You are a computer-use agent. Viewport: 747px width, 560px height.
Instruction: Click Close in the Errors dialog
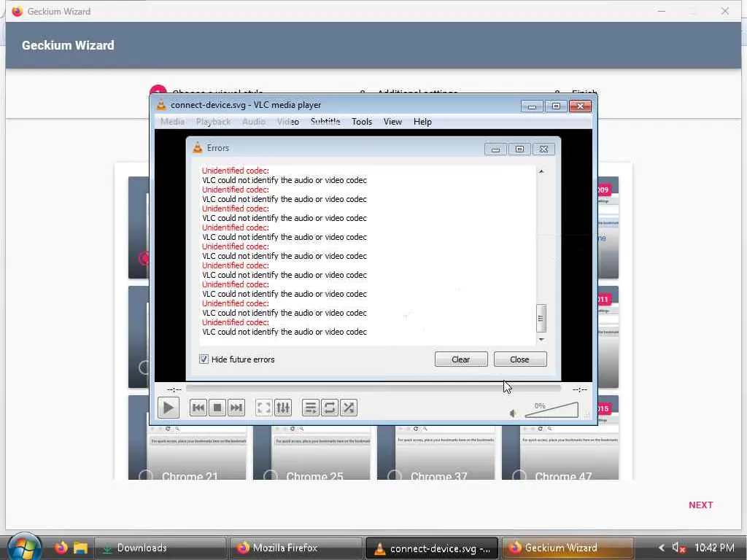(519, 359)
